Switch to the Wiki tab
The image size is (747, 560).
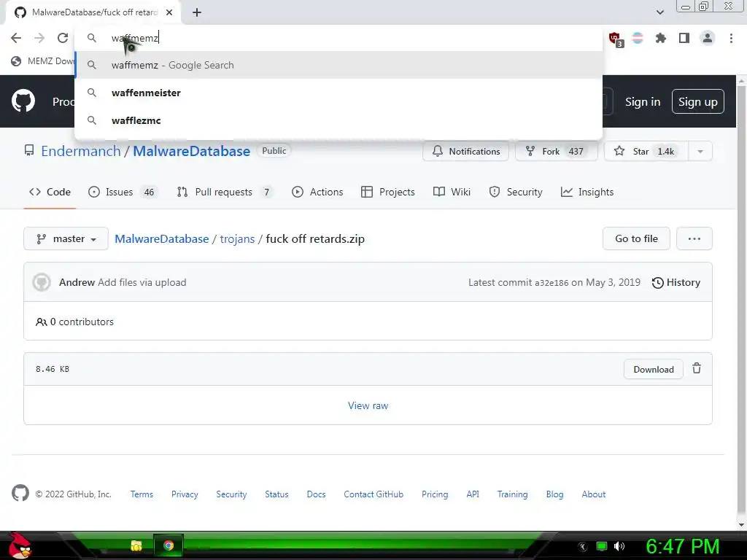click(452, 192)
